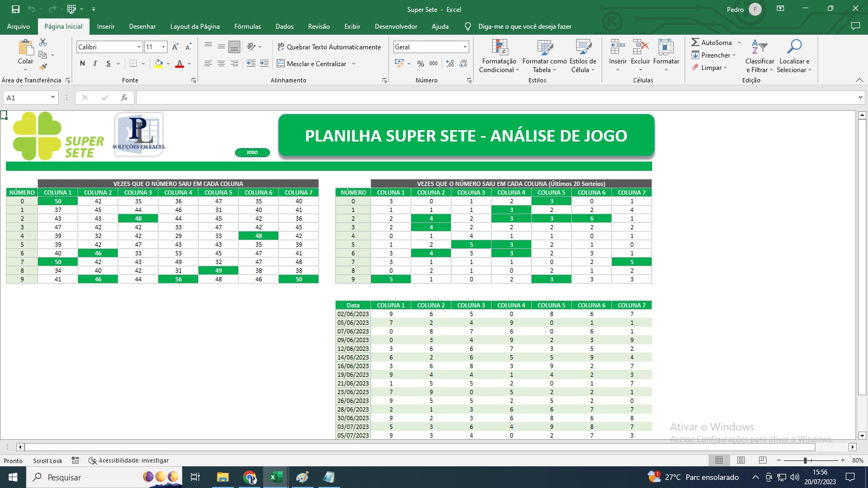Open the Fórmulas ribbon tab

click(x=247, y=26)
